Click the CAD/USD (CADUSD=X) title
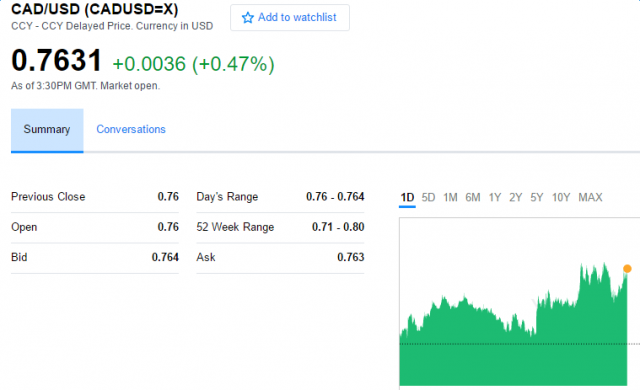This screenshot has height=390, width=640. 95,9
